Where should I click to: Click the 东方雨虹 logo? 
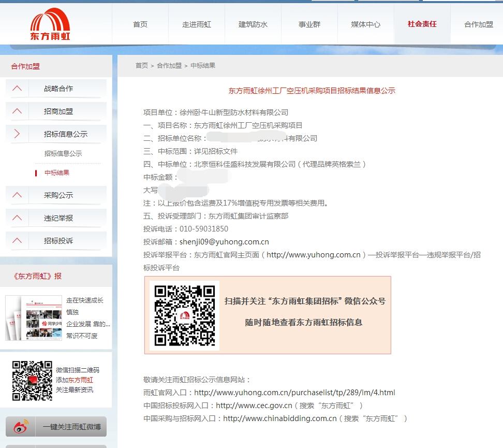point(50,24)
